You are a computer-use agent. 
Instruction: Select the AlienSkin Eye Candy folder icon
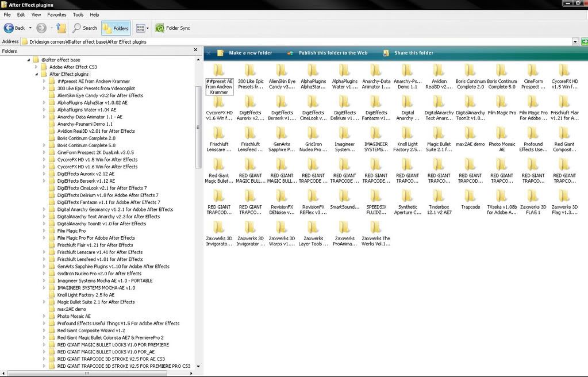(282, 70)
